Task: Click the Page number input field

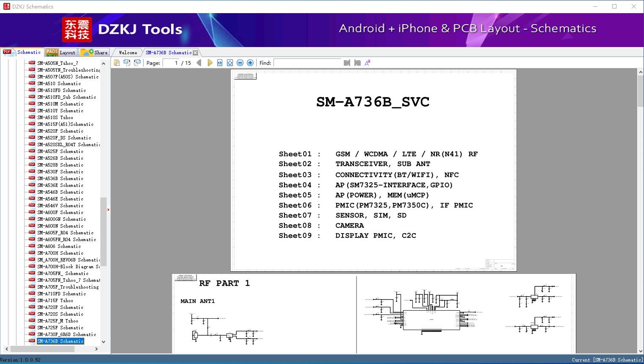Action: pos(171,63)
